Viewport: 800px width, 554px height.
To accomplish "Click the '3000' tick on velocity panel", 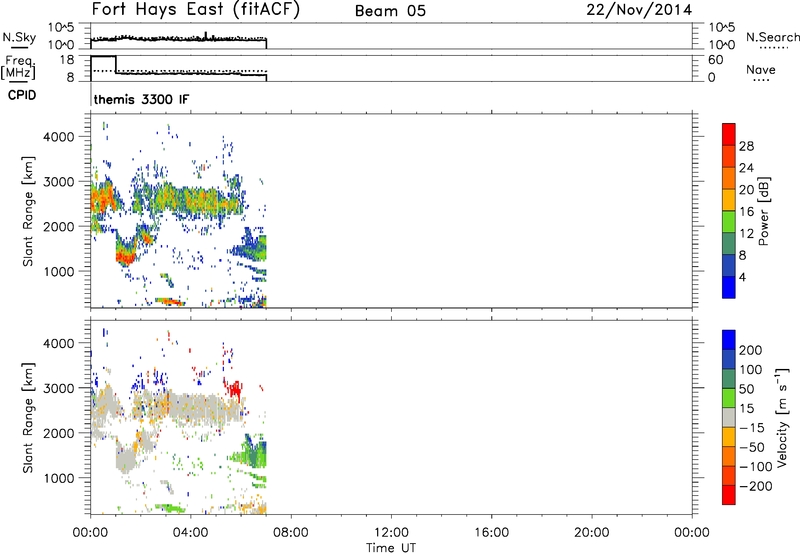I will click(x=59, y=388).
